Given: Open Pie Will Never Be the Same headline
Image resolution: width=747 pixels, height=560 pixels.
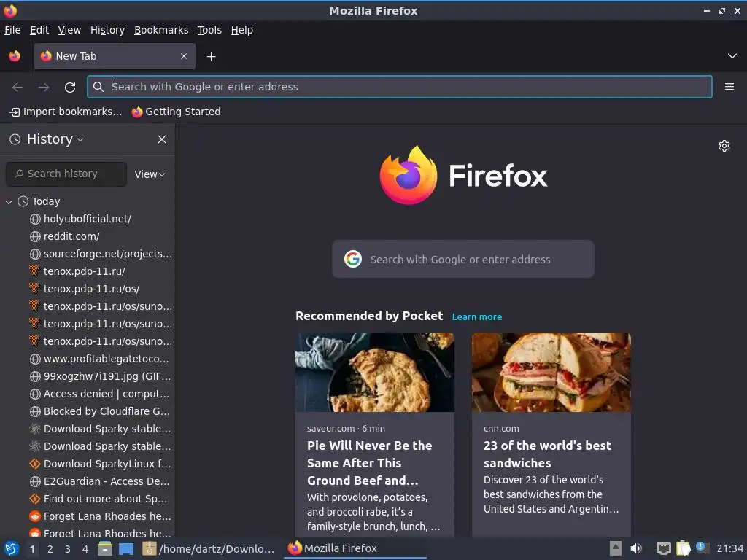Looking at the screenshot, I should click(x=370, y=463).
